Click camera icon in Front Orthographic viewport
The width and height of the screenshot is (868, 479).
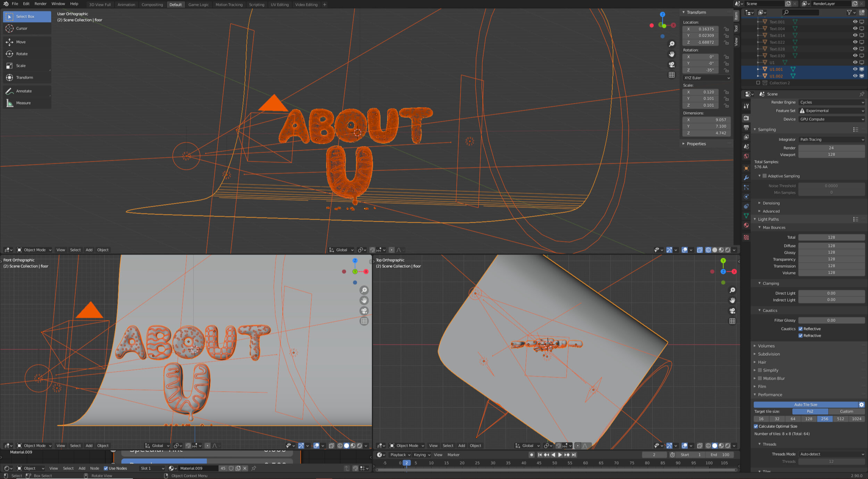coord(364,311)
